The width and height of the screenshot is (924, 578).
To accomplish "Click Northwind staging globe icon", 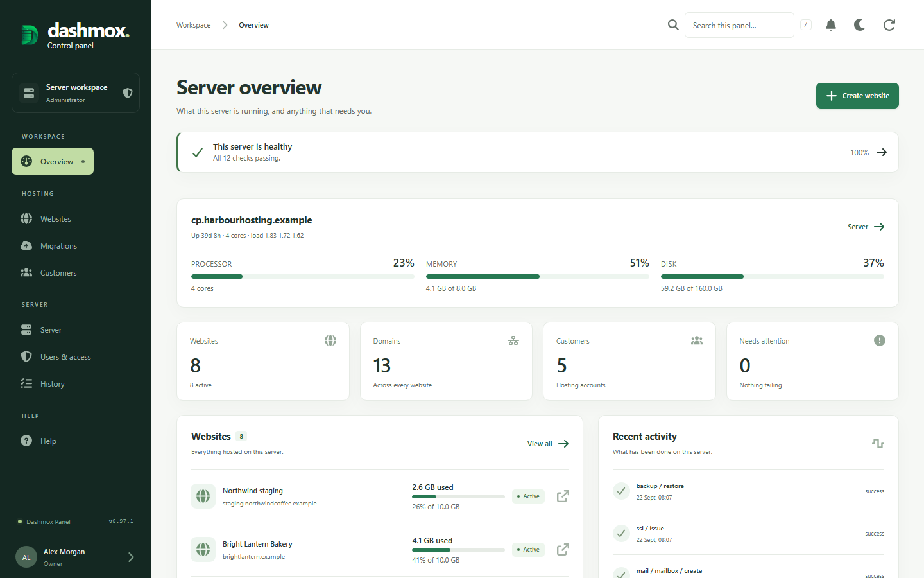I will point(203,496).
